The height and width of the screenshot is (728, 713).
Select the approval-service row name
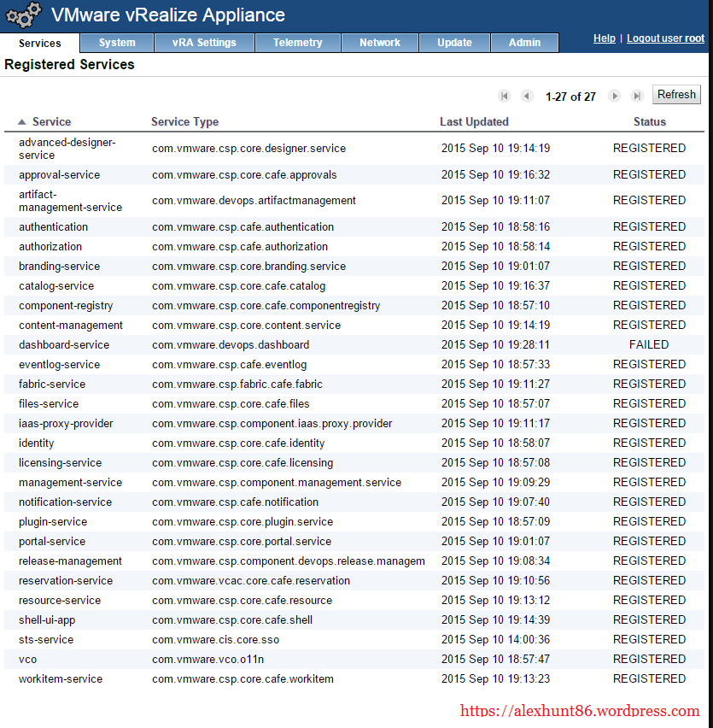click(x=60, y=175)
